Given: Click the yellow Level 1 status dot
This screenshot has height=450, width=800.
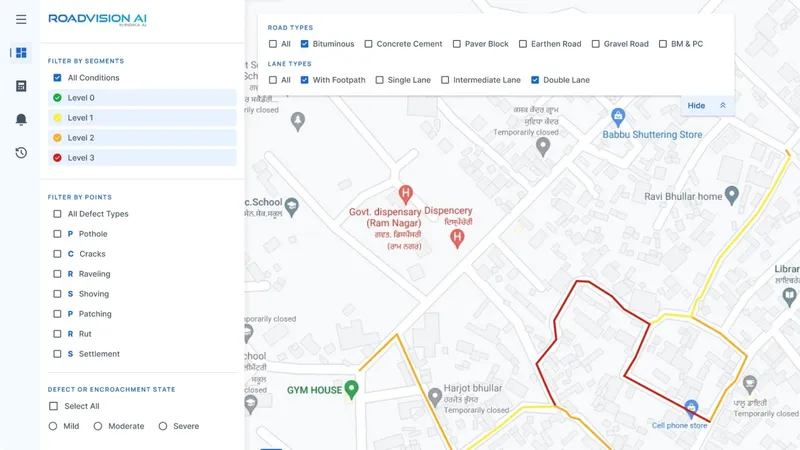Looking at the screenshot, I should tap(57, 118).
